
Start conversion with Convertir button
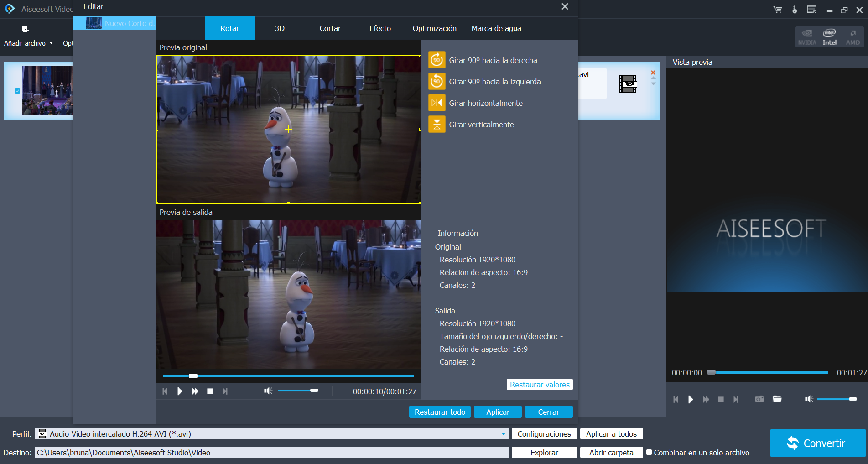pos(817,443)
